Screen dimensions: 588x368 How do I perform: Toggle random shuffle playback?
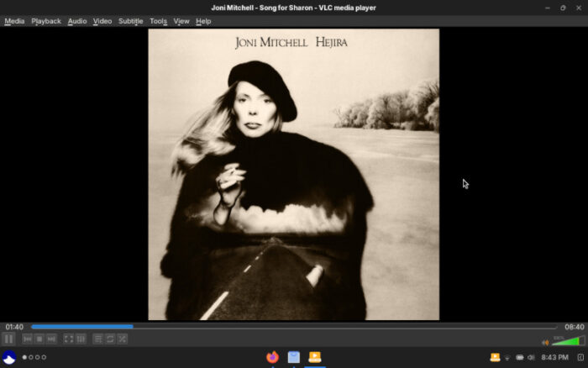(122, 339)
